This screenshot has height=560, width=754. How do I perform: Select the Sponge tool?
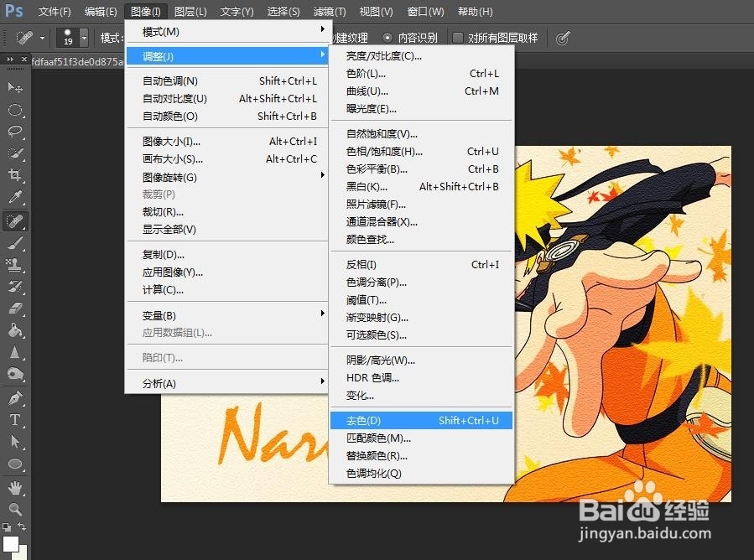click(x=15, y=375)
